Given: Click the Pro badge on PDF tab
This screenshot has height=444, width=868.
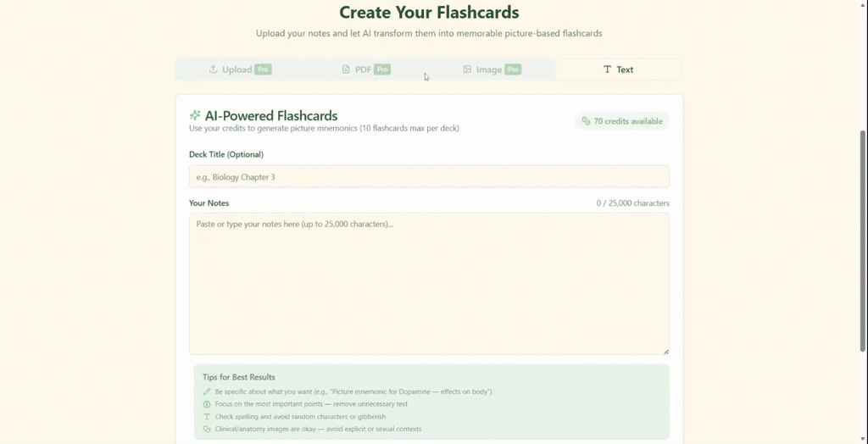Looking at the screenshot, I should 382,69.
